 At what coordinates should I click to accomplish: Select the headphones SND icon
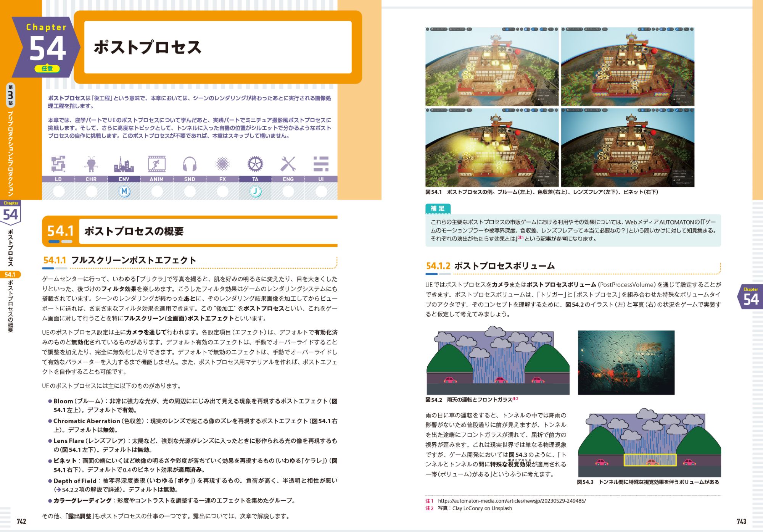pos(190,164)
